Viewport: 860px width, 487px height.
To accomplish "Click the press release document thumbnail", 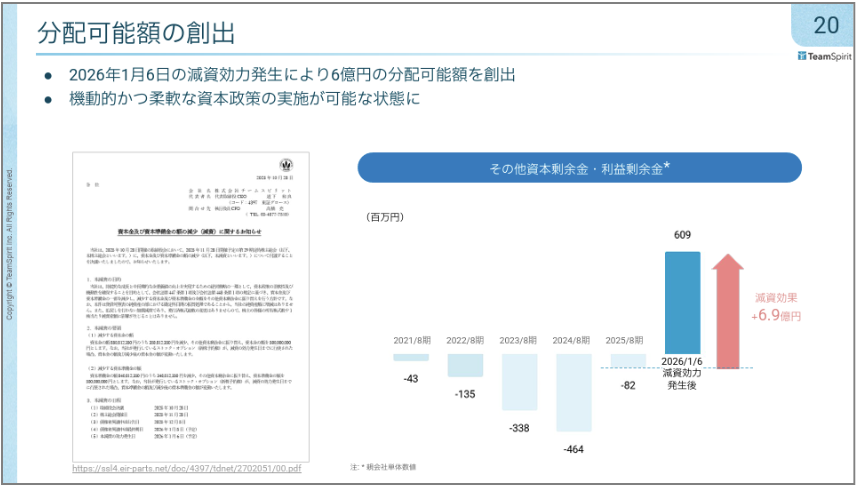I will point(193,306).
